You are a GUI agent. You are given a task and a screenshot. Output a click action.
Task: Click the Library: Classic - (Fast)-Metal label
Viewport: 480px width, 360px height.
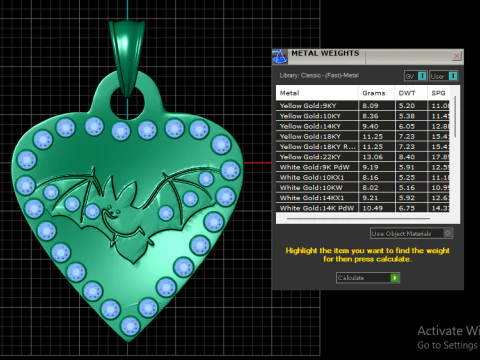pos(319,76)
